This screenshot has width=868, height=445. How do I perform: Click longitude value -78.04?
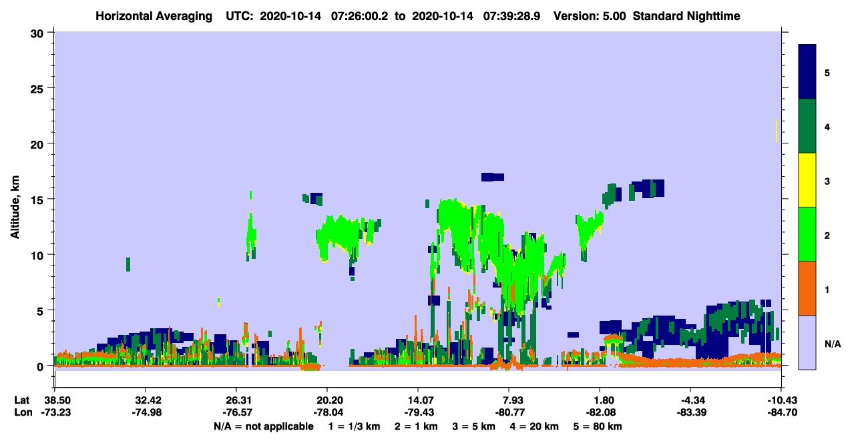point(327,412)
